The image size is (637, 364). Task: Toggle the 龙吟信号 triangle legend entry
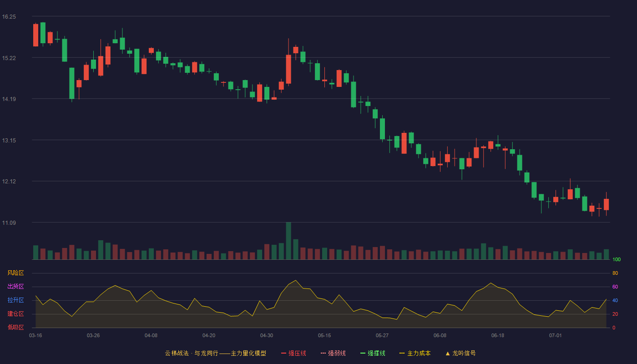click(x=460, y=353)
